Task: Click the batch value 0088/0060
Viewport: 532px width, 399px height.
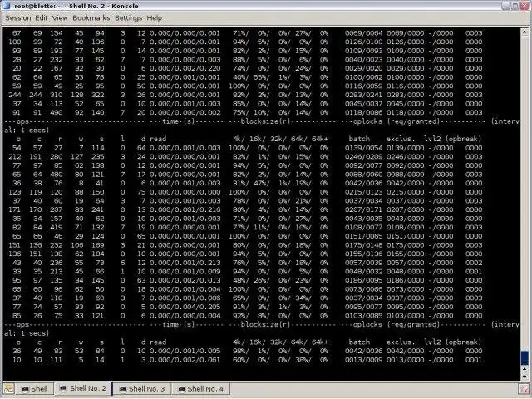Action: click(x=363, y=175)
